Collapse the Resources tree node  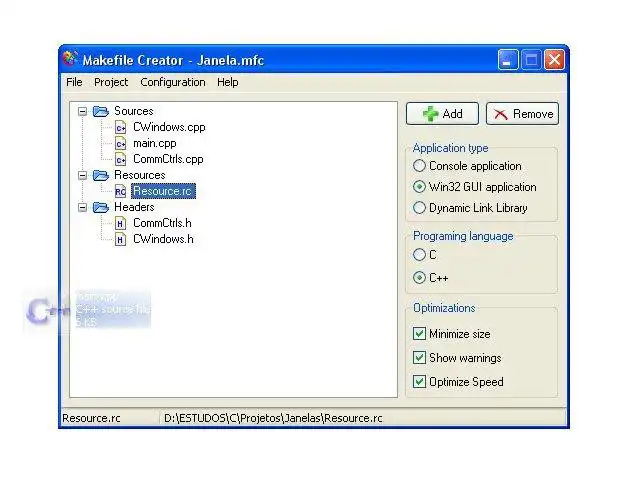[x=82, y=176]
